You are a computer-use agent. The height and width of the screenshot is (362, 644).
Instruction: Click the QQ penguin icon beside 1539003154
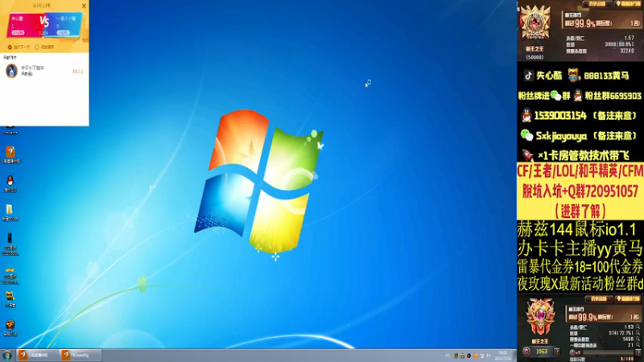click(x=526, y=115)
